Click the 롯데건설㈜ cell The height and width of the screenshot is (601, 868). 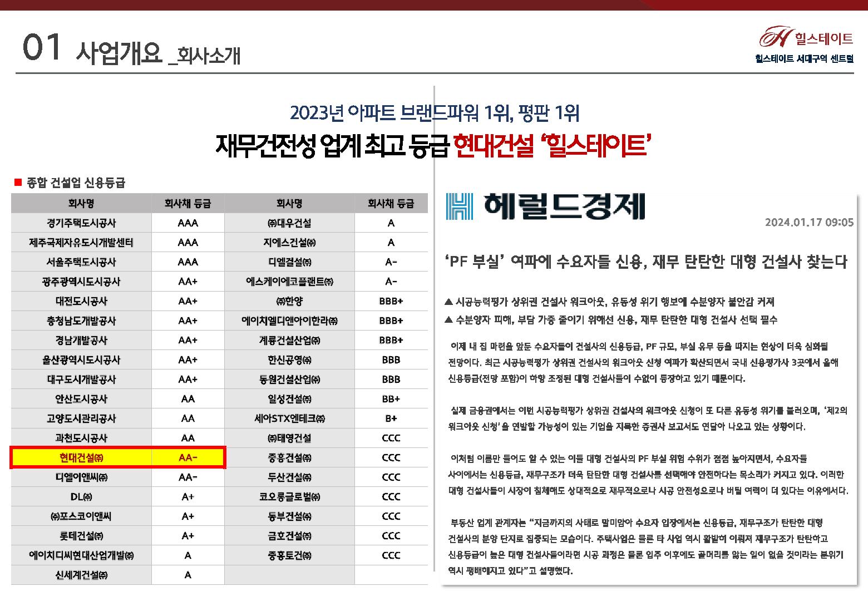click(x=81, y=536)
